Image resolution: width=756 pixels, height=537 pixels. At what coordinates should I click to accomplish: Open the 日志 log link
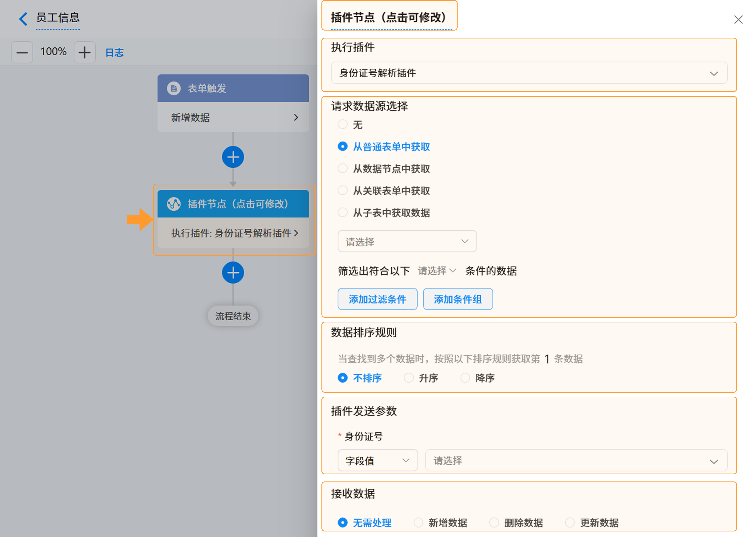114,53
